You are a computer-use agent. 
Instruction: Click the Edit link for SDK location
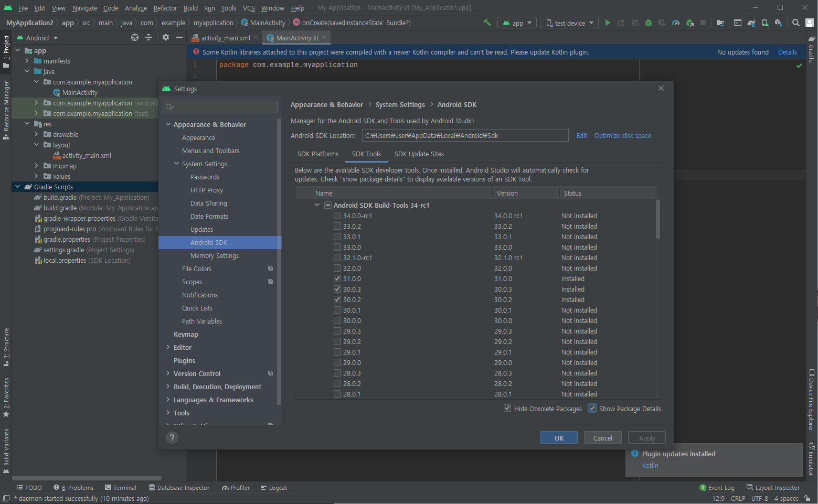582,135
